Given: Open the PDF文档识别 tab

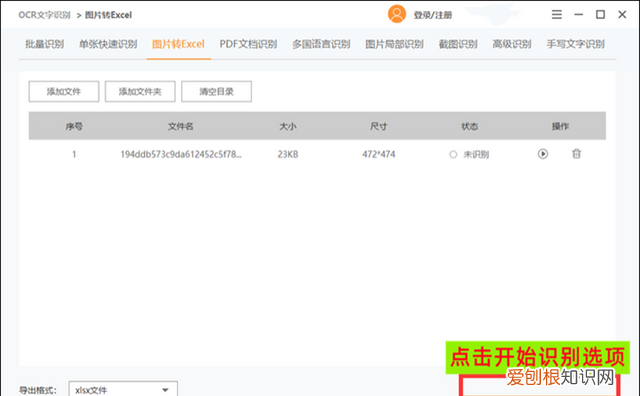Looking at the screenshot, I should (248, 44).
